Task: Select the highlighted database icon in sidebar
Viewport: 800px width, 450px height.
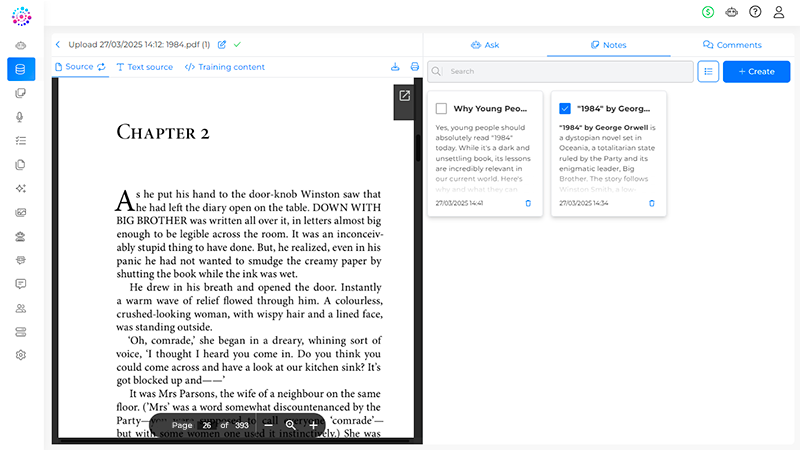Action: pyautogui.click(x=21, y=69)
